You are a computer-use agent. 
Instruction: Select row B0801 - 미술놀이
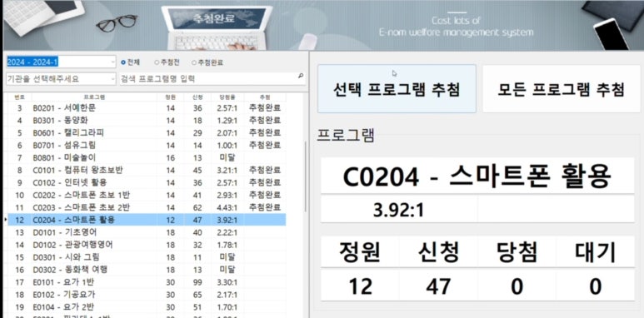(x=147, y=157)
